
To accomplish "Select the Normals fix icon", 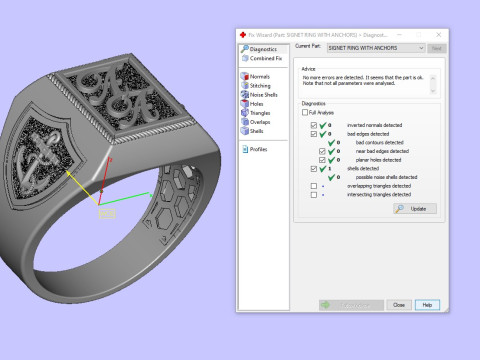I will pos(245,76).
